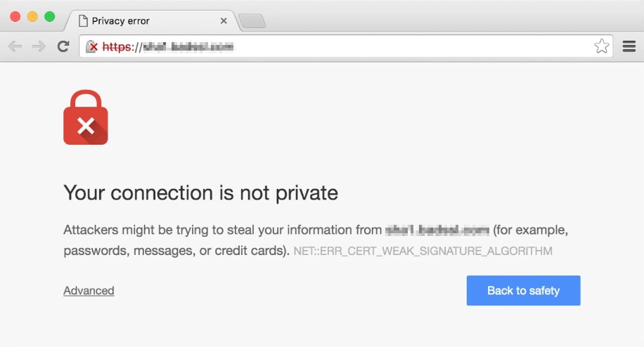The image size is (644, 347).
Task: Click the browser back arrow
Action: click(x=15, y=46)
